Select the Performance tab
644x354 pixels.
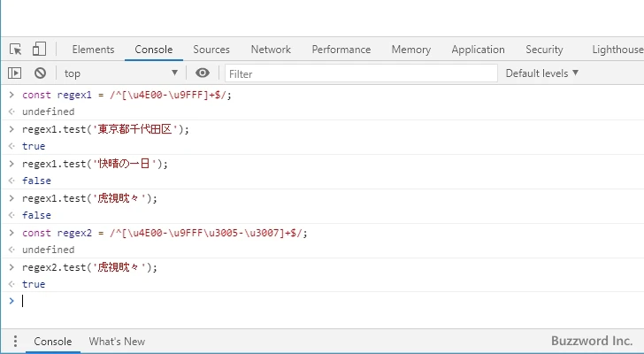(x=341, y=50)
